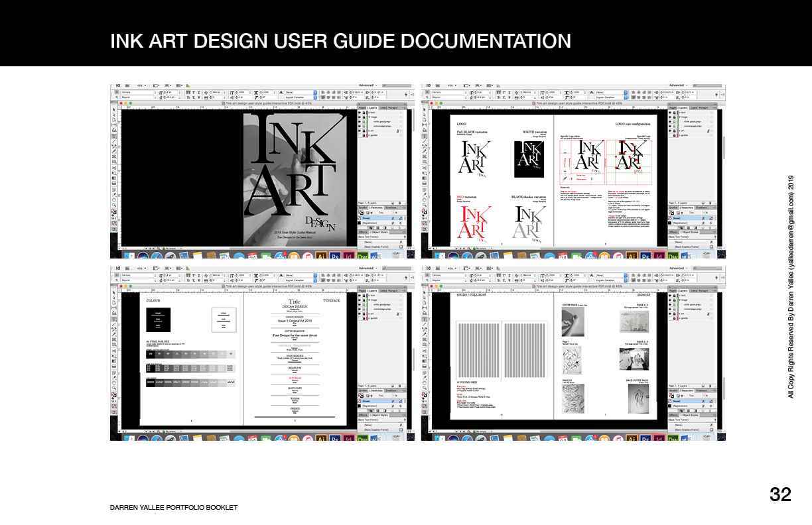The height and width of the screenshot is (525, 812).
Task: Select the [Registration] swatch in cover-page Swatches panel
Action: [382, 223]
